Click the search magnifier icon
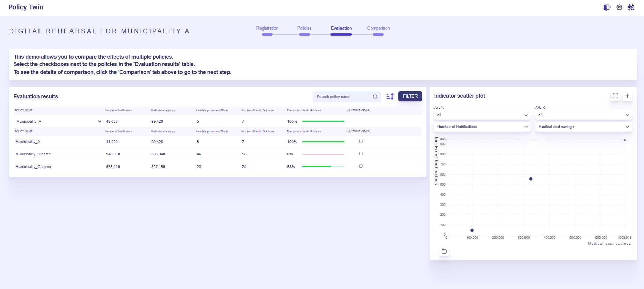Screen dimensions: 644x289 (x=375, y=97)
